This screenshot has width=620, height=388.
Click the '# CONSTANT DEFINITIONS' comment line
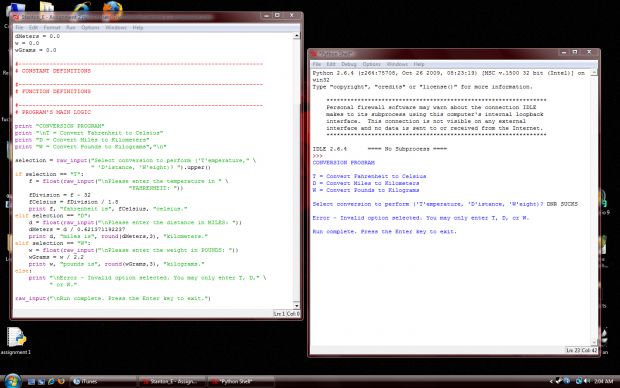point(53,71)
